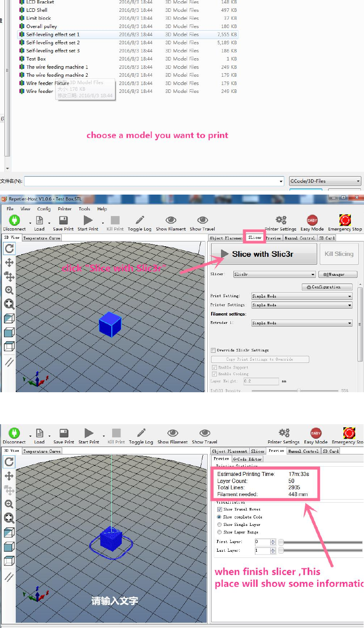The height and width of the screenshot is (628, 364).
Task: Click the First Layer range slider
Action: point(321,542)
